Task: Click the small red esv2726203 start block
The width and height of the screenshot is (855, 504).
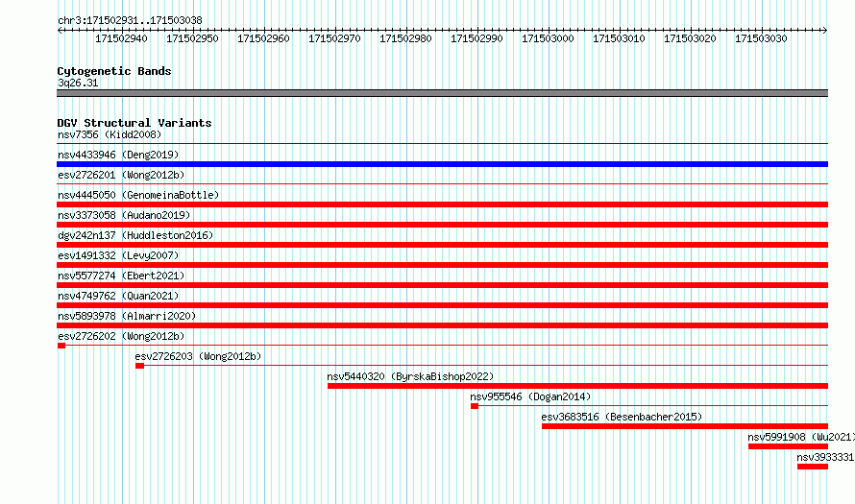Action: 139,366
